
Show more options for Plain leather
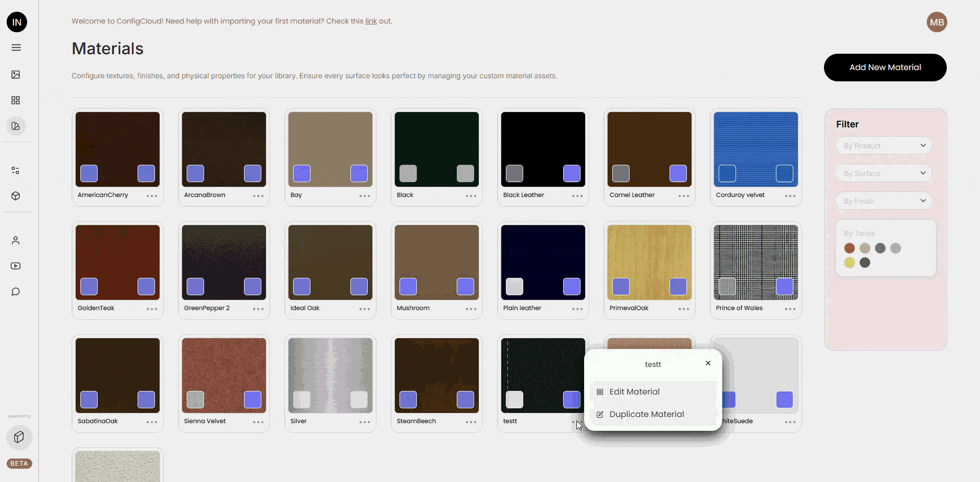[x=577, y=309]
